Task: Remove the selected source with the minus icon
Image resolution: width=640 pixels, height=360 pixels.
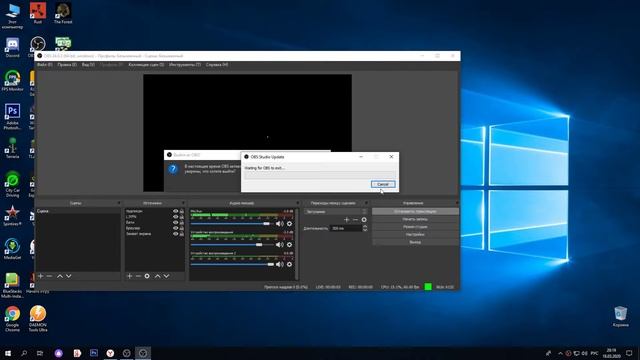Action: pos(138,276)
